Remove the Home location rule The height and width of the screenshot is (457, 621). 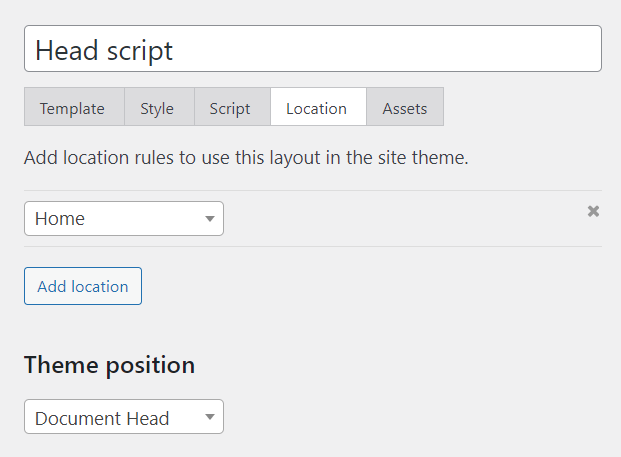click(x=593, y=211)
